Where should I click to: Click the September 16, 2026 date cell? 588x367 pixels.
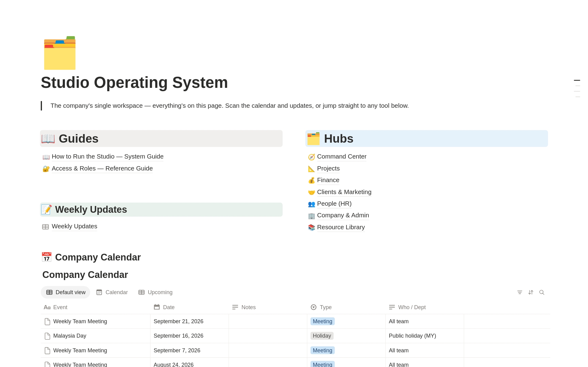coord(189,336)
